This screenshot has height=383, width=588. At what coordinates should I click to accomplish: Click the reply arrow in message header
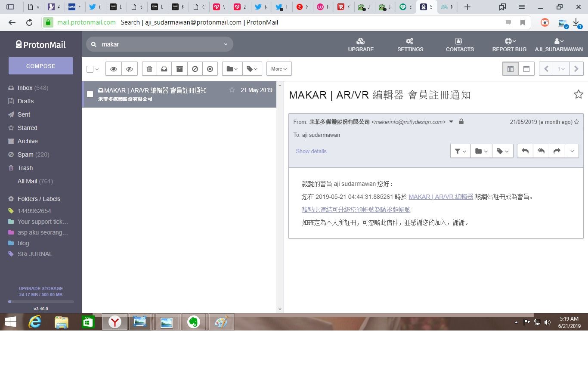(x=525, y=151)
